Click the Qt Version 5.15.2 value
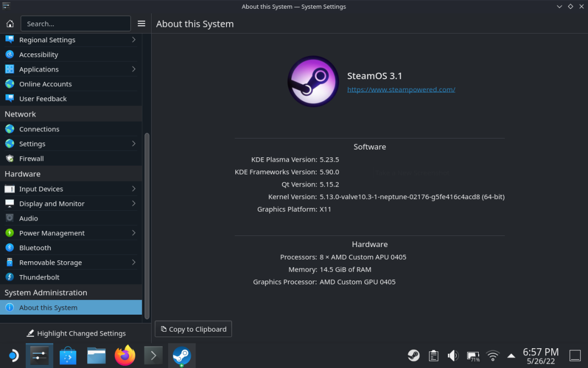This screenshot has width=588, height=368. coord(329,184)
